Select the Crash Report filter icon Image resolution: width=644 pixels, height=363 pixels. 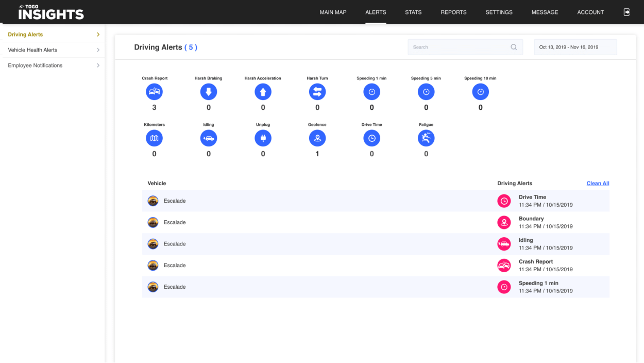click(154, 92)
